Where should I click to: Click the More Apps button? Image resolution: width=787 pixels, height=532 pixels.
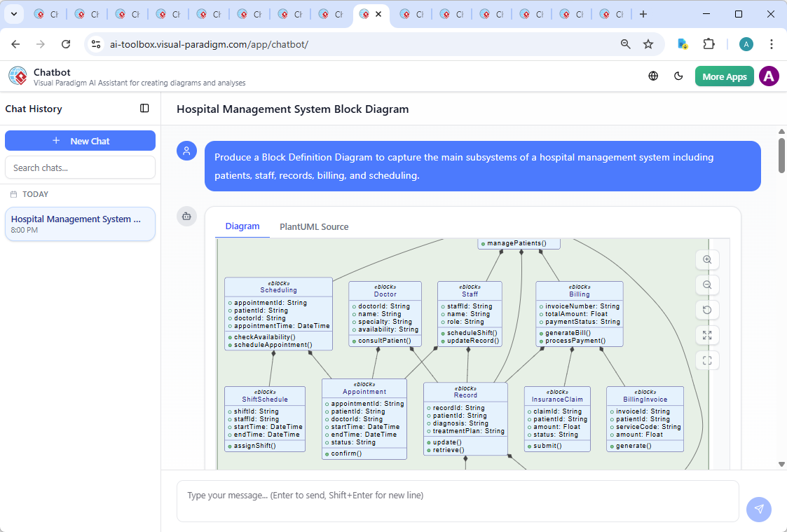click(724, 76)
